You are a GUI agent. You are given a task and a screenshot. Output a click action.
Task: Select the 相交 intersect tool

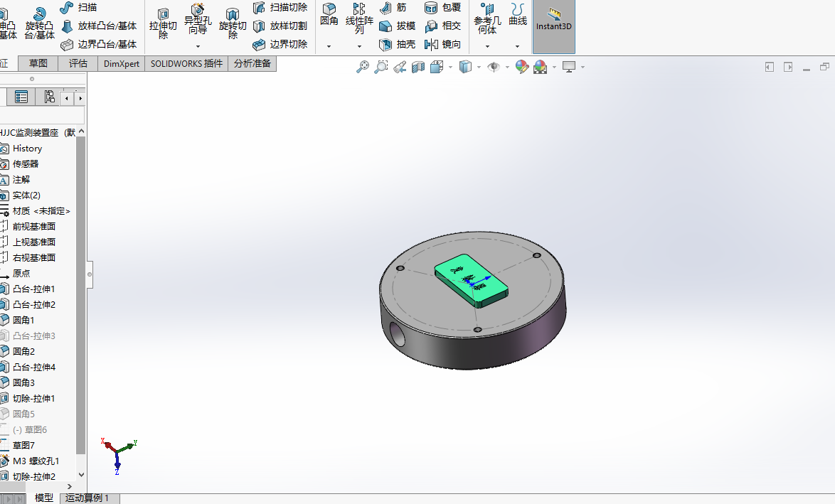coord(442,26)
